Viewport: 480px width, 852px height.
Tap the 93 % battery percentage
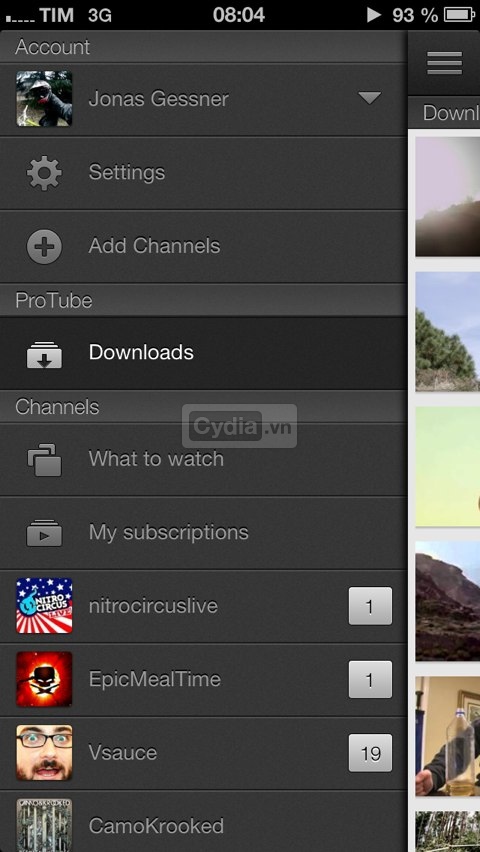click(x=415, y=15)
